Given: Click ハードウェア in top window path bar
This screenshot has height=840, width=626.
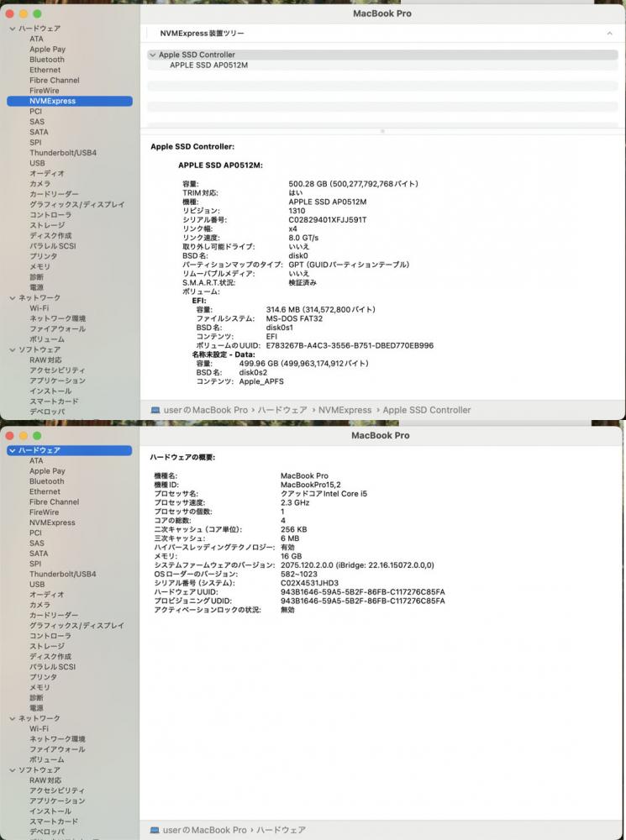Looking at the screenshot, I should click(x=282, y=410).
